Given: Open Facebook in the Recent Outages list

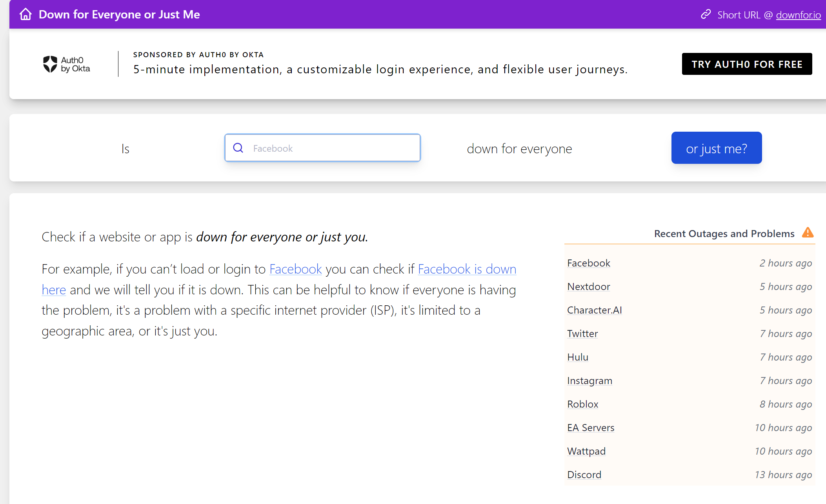Looking at the screenshot, I should 589,263.
